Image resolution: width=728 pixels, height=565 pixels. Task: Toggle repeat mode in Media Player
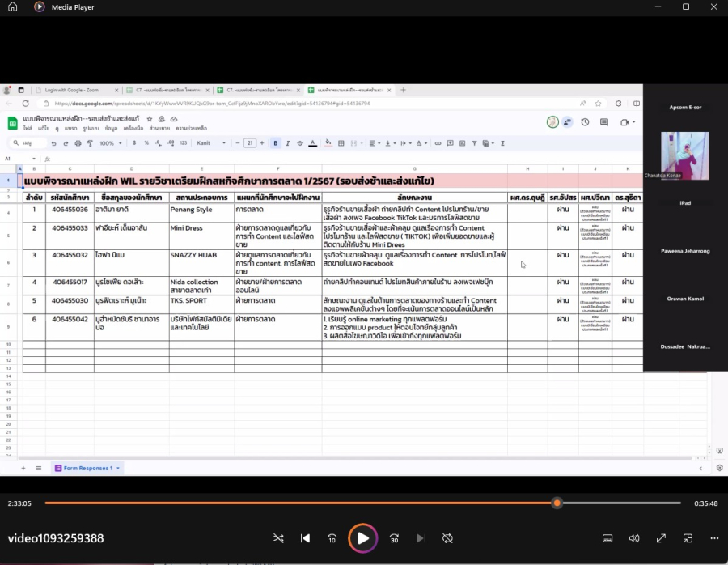tap(447, 538)
